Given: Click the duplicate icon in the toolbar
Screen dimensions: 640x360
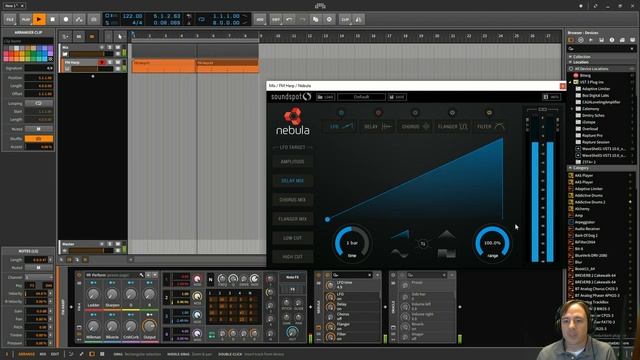Looking at the screenshot, I should tap(316, 19).
